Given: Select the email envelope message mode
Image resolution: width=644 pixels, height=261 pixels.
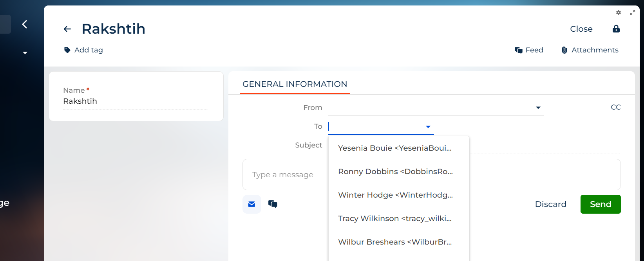Looking at the screenshot, I should tap(252, 204).
